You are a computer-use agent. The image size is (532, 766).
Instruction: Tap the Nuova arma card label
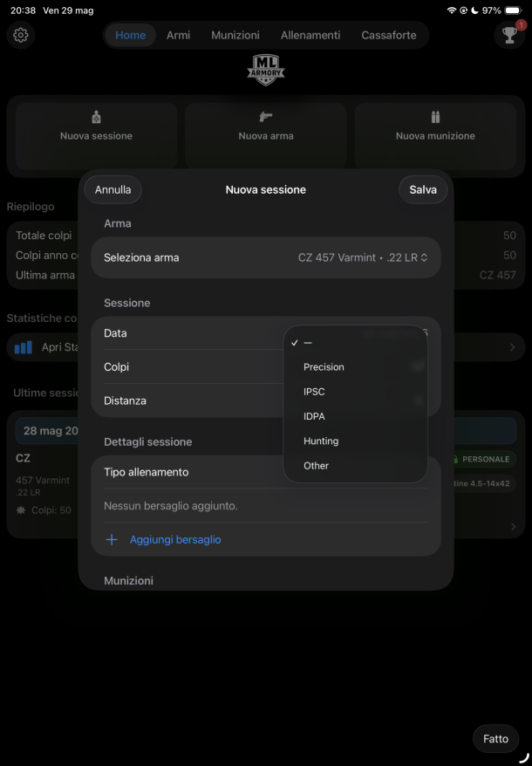tap(266, 136)
